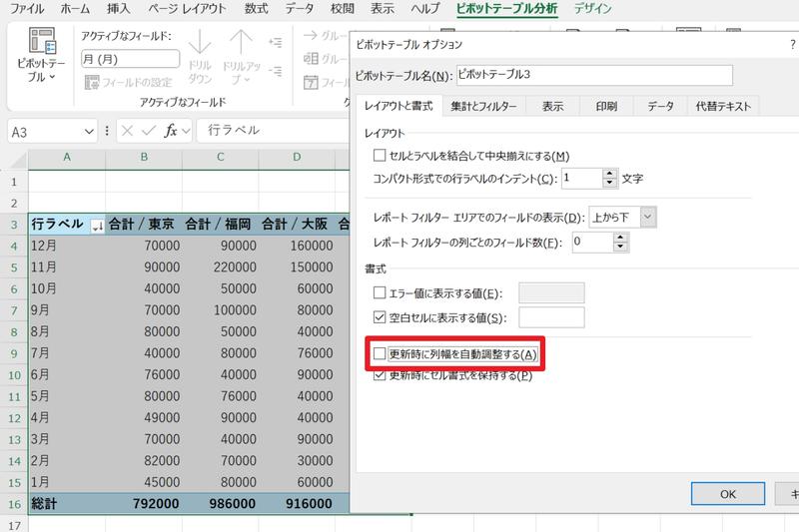Switch to 表示 tab in dialog
799x532 pixels.
pyautogui.click(x=553, y=107)
